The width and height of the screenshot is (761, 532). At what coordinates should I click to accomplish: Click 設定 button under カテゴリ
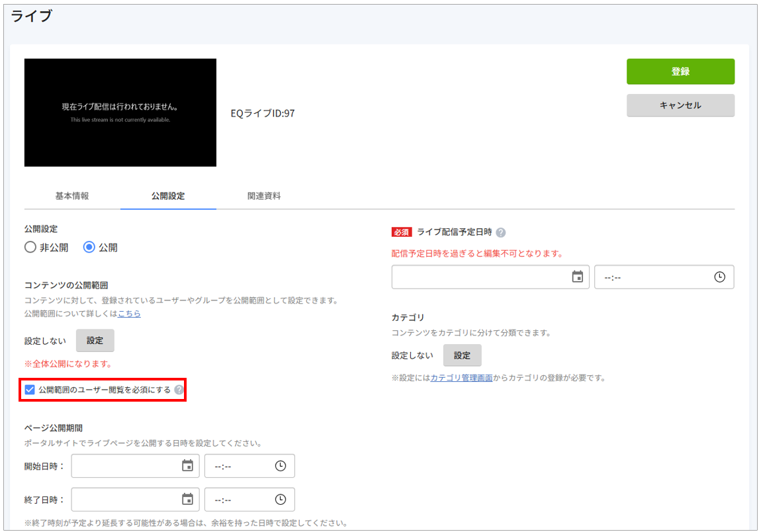[462, 355]
